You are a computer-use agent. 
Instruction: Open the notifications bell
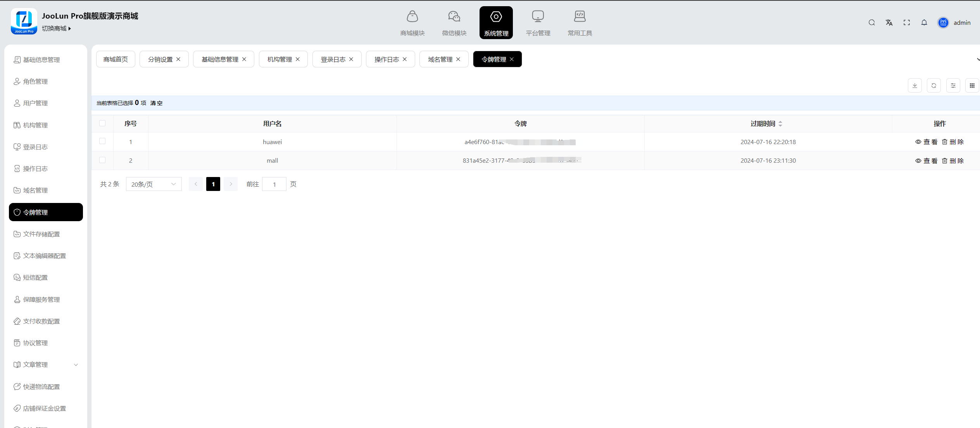[924, 22]
